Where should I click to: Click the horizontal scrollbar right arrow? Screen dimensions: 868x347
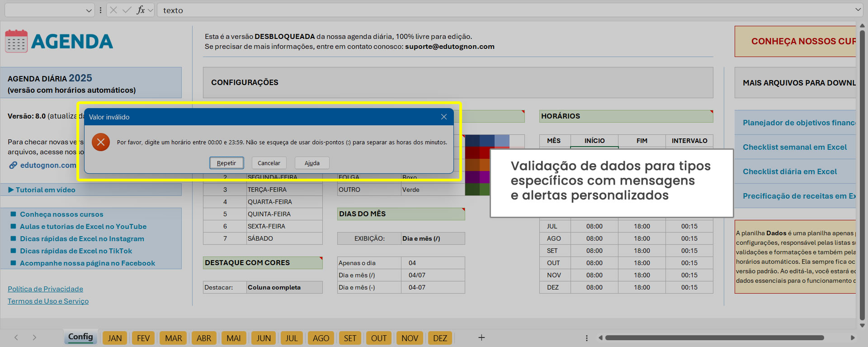[x=853, y=337]
